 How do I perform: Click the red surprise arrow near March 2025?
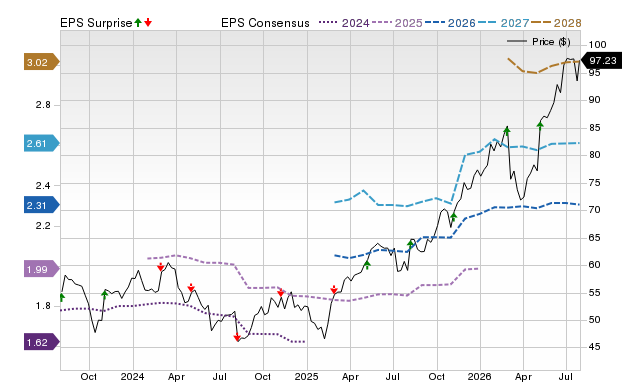pyautogui.click(x=334, y=289)
